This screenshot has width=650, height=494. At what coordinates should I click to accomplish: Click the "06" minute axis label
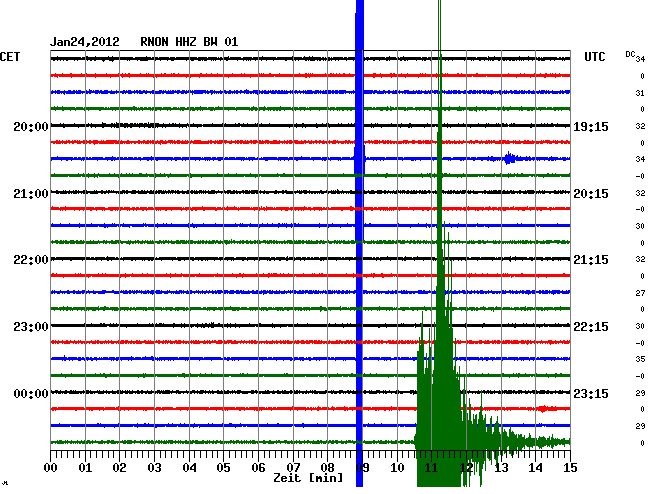[258, 468]
